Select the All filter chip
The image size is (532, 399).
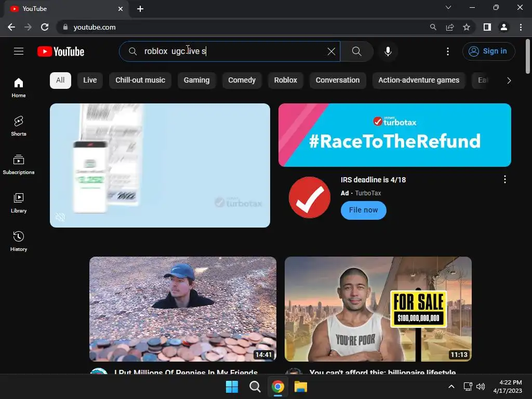point(60,81)
